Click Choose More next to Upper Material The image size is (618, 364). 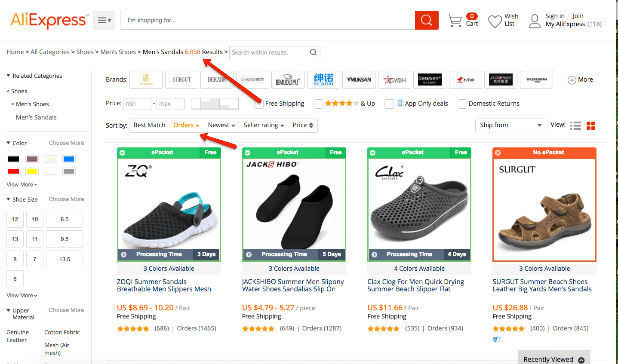66,310
